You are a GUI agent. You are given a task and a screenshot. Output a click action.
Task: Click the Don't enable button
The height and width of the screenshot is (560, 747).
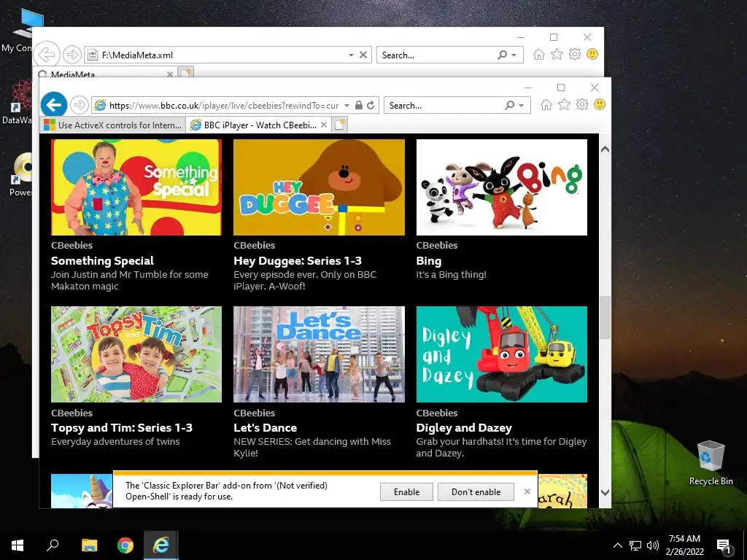point(476,492)
